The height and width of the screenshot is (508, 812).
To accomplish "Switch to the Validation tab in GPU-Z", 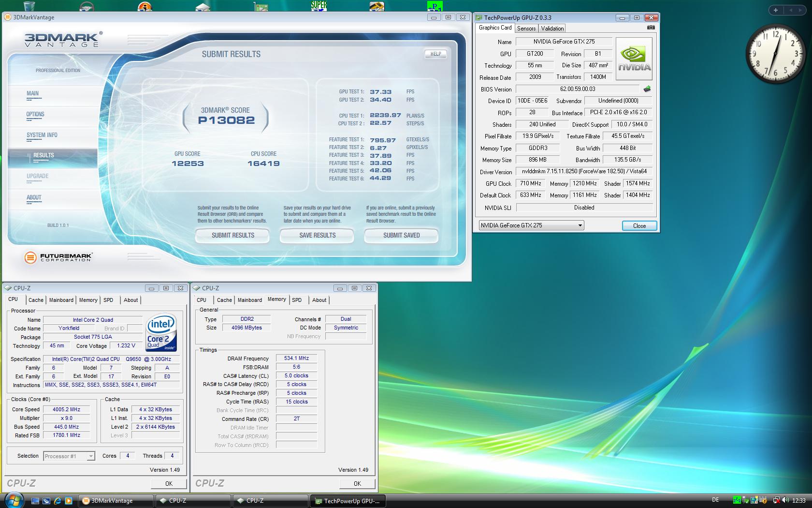I will pos(552,29).
